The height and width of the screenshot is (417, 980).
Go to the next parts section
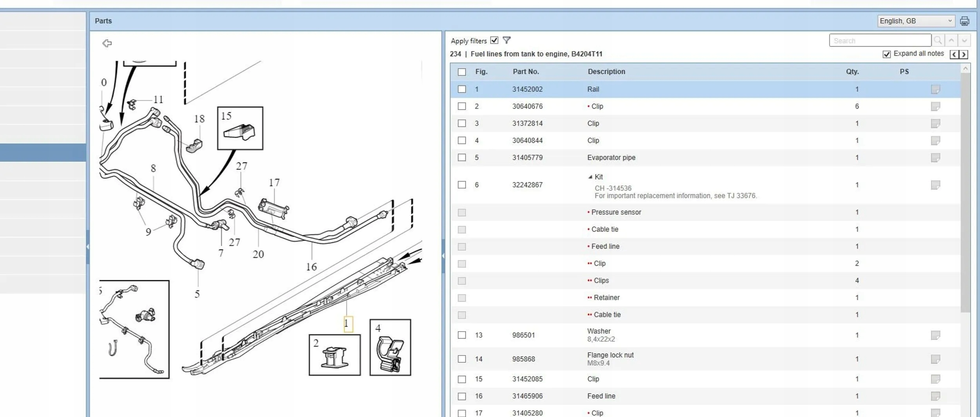pos(964,55)
